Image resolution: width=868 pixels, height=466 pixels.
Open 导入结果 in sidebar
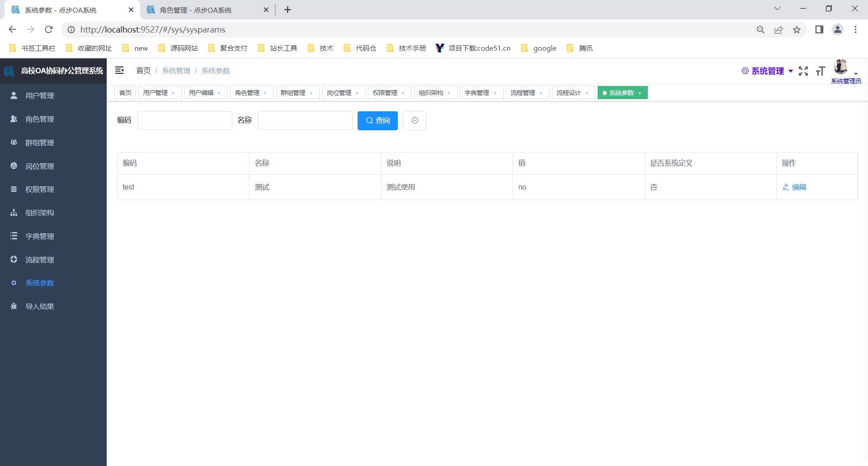(x=53, y=306)
